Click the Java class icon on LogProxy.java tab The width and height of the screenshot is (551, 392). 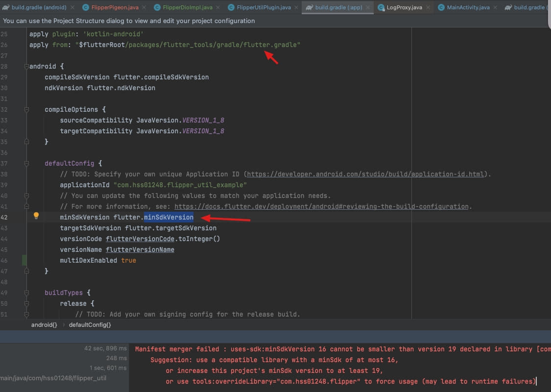click(x=381, y=8)
